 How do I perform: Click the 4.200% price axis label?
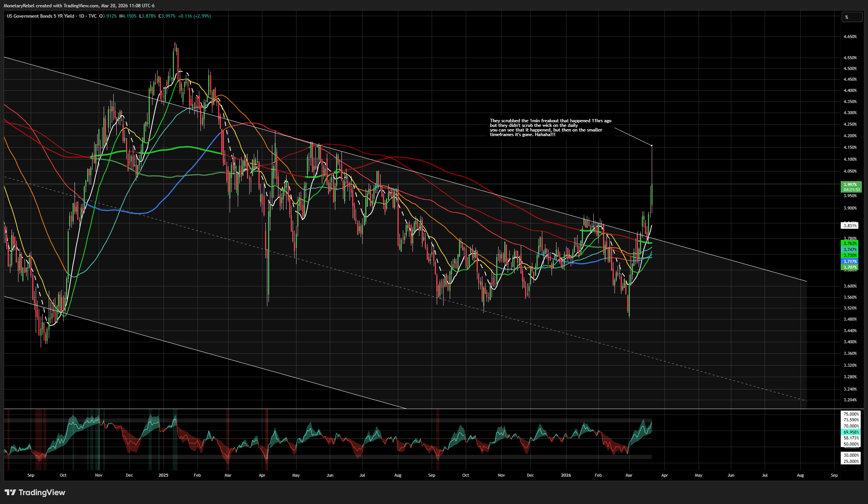coord(850,136)
